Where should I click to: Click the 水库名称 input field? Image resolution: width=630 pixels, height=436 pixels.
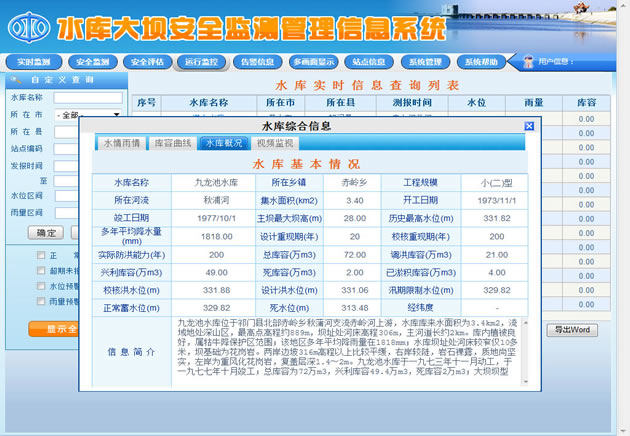88,98
